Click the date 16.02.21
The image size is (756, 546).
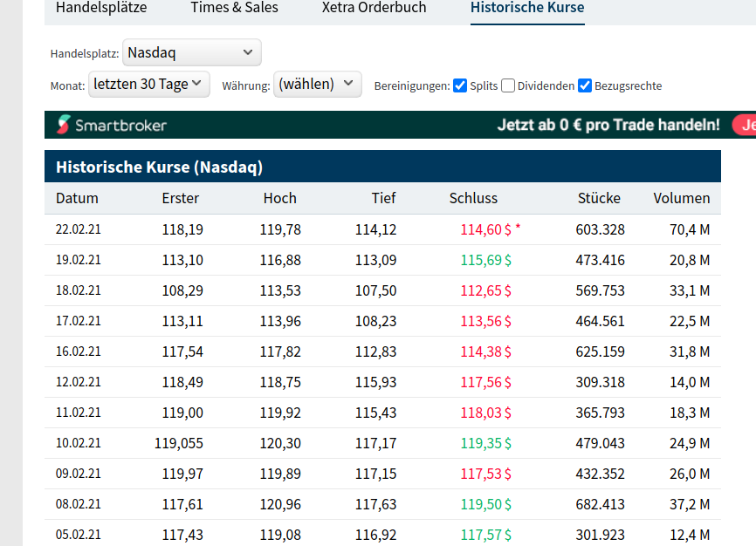[79, 351]
